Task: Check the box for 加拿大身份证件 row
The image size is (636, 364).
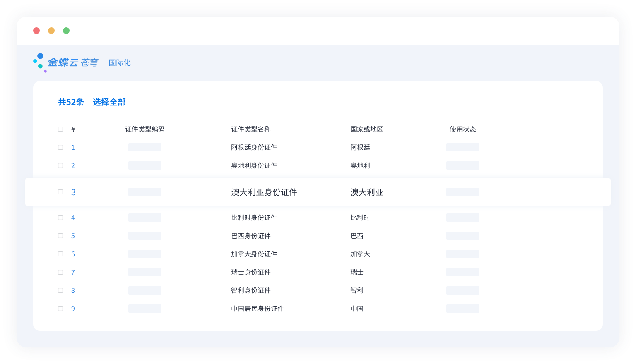Action: click(60, 254)
